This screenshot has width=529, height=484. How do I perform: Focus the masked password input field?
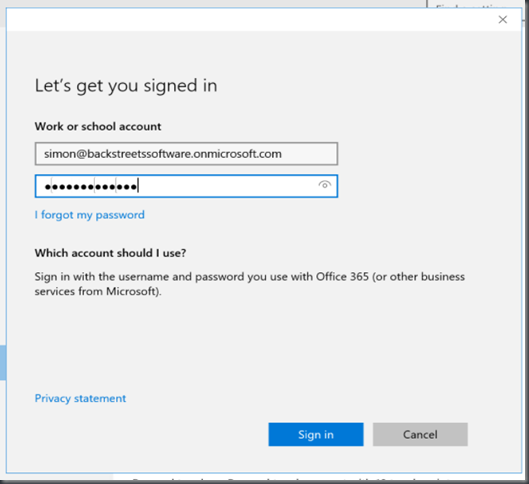point(186,186)
